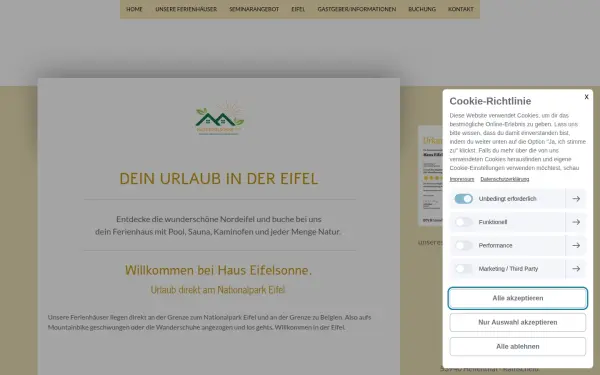600x375 pixels.
Task: Expand Marketing / Third Party details arrow
Action: tap(576, 269)
